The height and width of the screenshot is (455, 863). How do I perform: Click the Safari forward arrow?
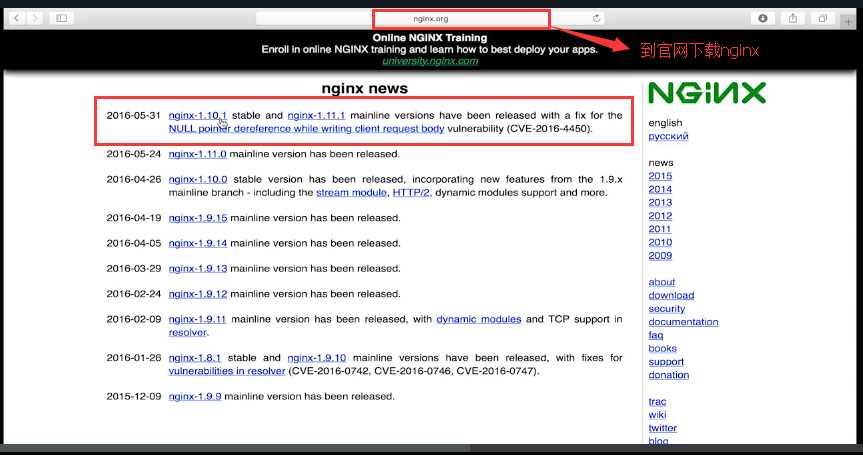(x=35, y=18)
